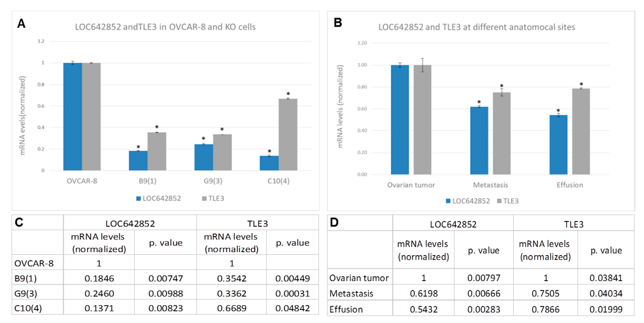Click the gray TLE3 legend swatch in chart A
Screen dimensions: 644x323
tap(204, 199)
